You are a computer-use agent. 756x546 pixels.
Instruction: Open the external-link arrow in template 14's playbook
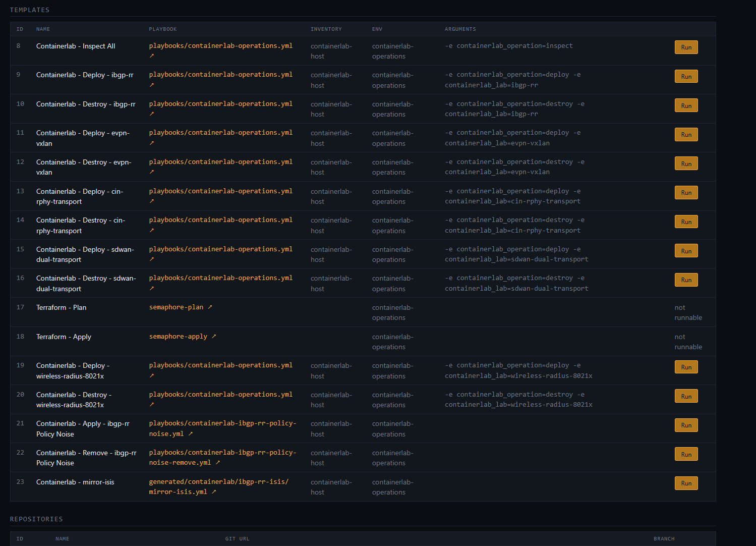tap(151, 231)
